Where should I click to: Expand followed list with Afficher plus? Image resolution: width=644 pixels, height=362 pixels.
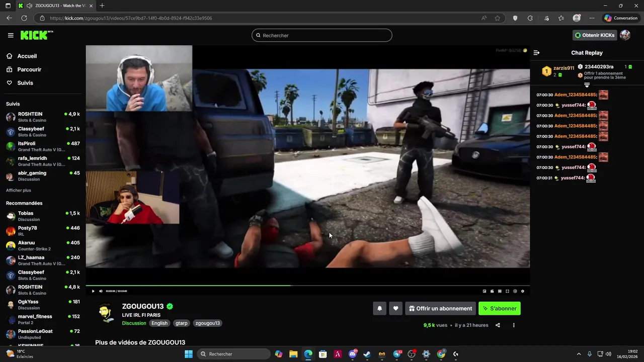point(19,191)
